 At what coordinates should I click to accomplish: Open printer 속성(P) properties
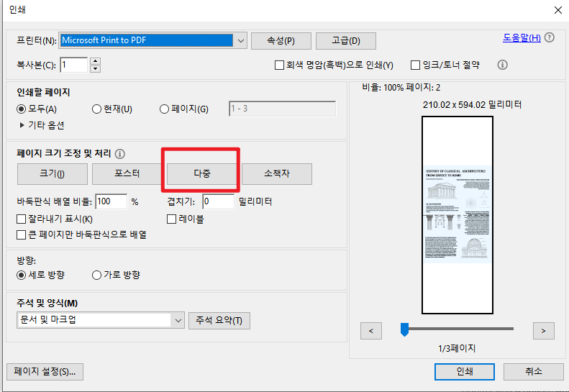(281, 41)
